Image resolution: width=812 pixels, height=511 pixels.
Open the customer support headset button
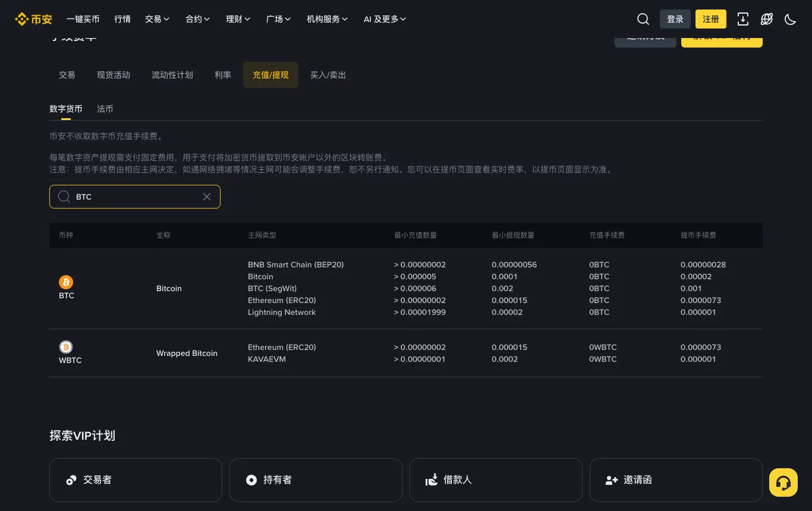(x=783, y=482)
